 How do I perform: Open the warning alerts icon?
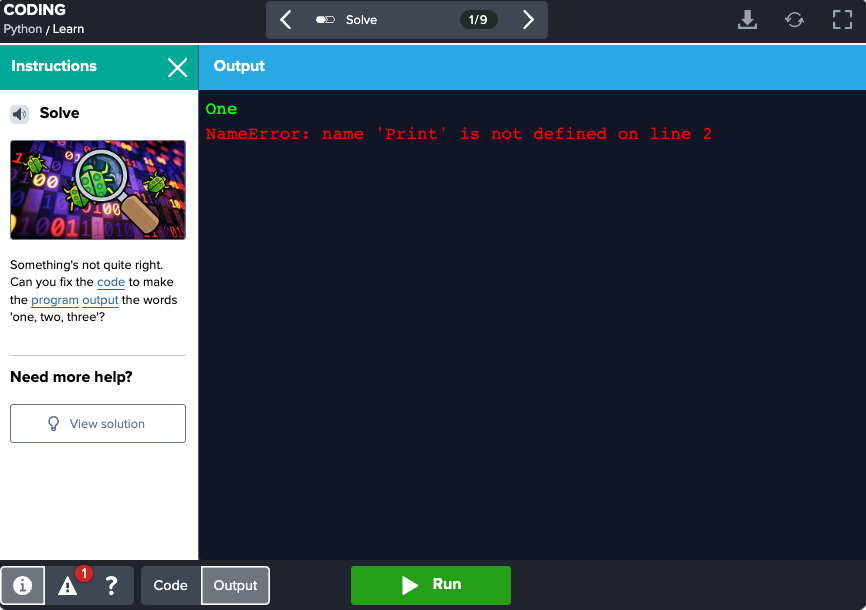tap(68, 586)
